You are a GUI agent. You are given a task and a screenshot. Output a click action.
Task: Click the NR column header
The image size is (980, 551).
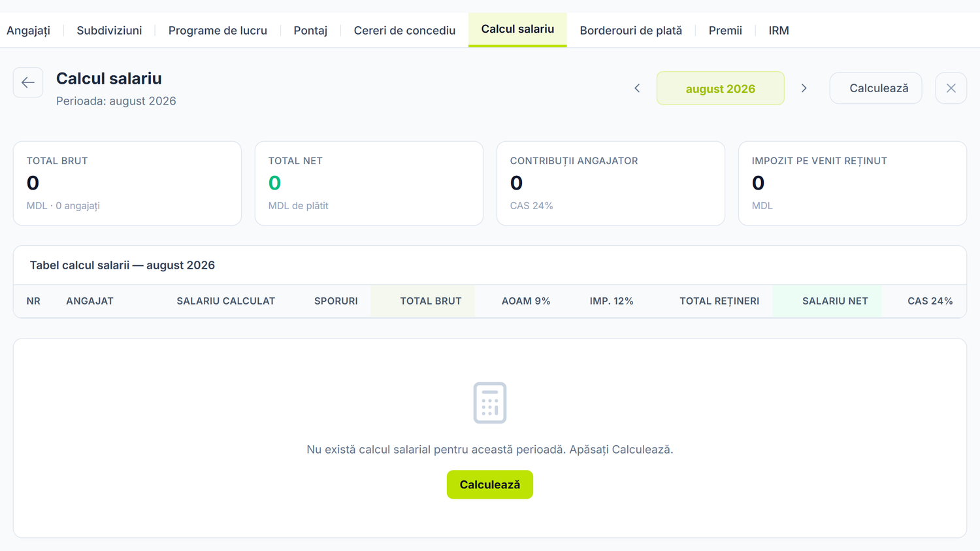coord(33,301)
